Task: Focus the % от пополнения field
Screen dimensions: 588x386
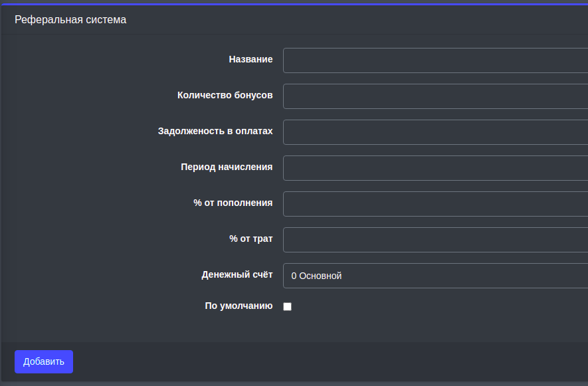Action: point(435,204)
